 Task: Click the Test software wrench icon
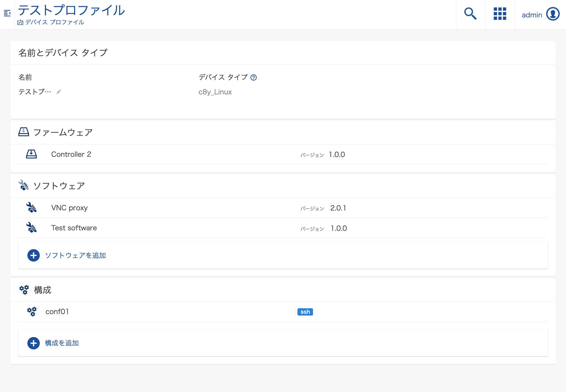coord(31,228)
